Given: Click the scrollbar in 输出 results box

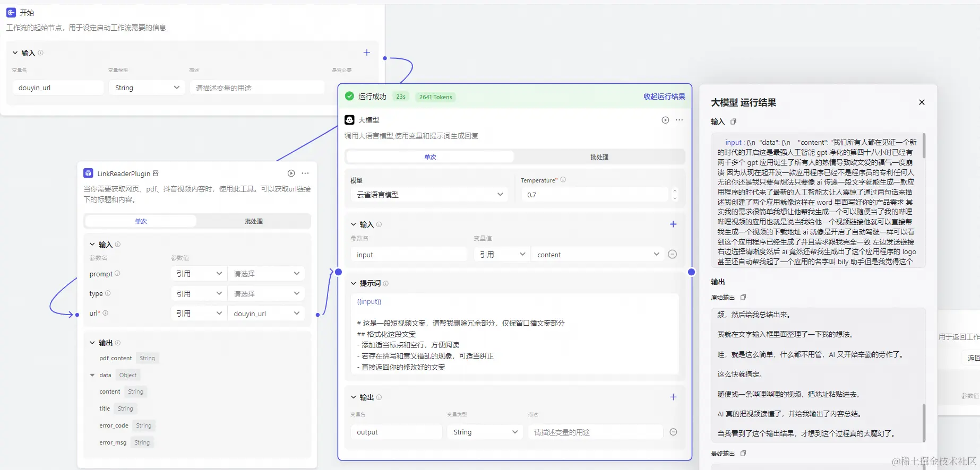Looking at the screenshot, I should [x=924, y=423].
